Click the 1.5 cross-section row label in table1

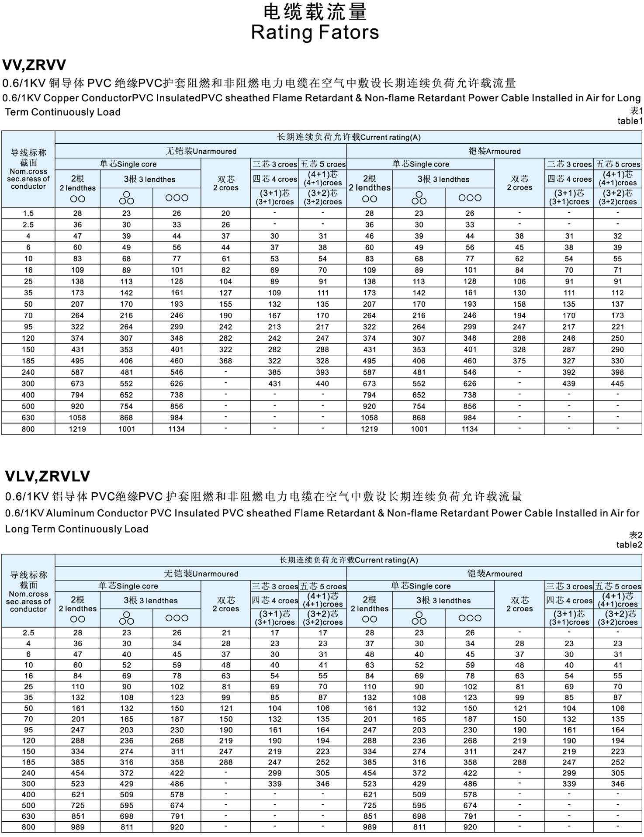28,214
